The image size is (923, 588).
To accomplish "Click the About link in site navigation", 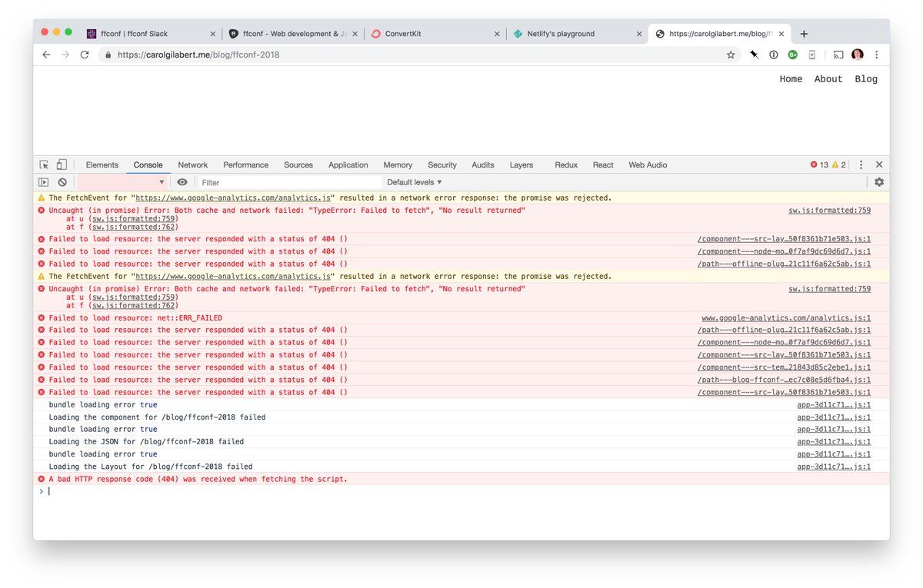I will coord(828,79).
